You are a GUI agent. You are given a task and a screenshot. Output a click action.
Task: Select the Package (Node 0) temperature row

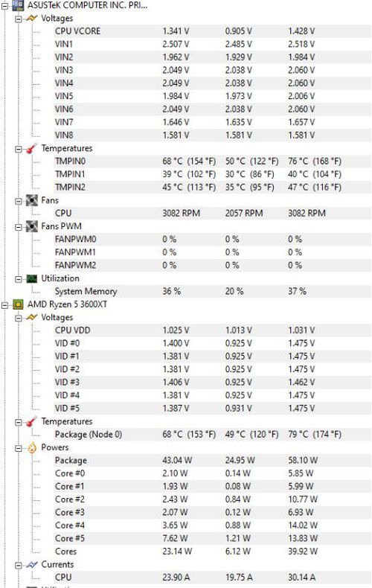[x=212, y=434]
